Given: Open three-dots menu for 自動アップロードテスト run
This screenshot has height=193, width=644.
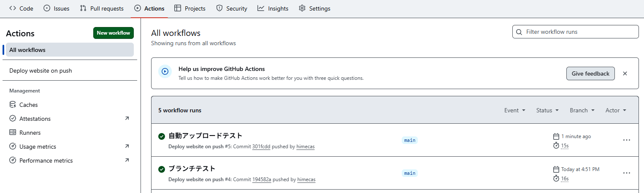Looking at the screenshot, I should point(626,140).
